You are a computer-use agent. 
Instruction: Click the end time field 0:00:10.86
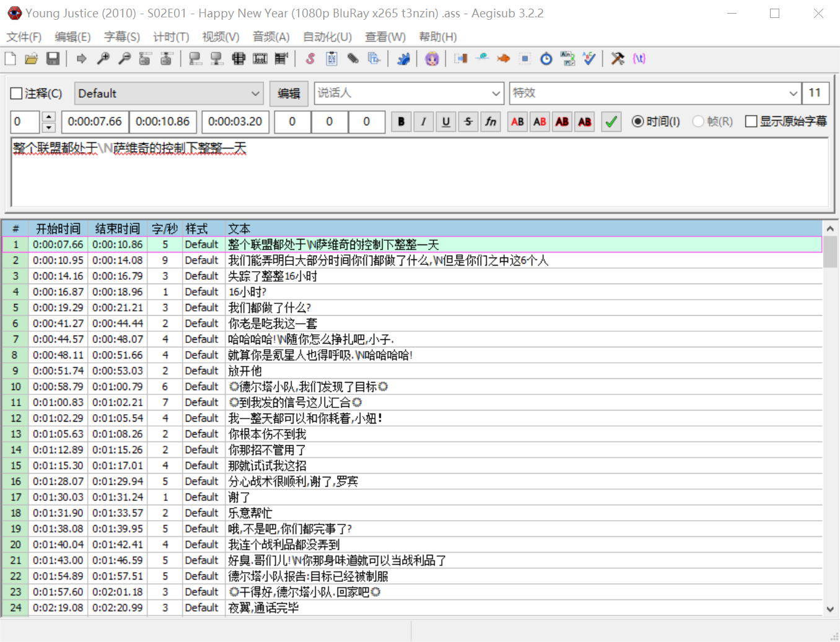tap(163, 122)
